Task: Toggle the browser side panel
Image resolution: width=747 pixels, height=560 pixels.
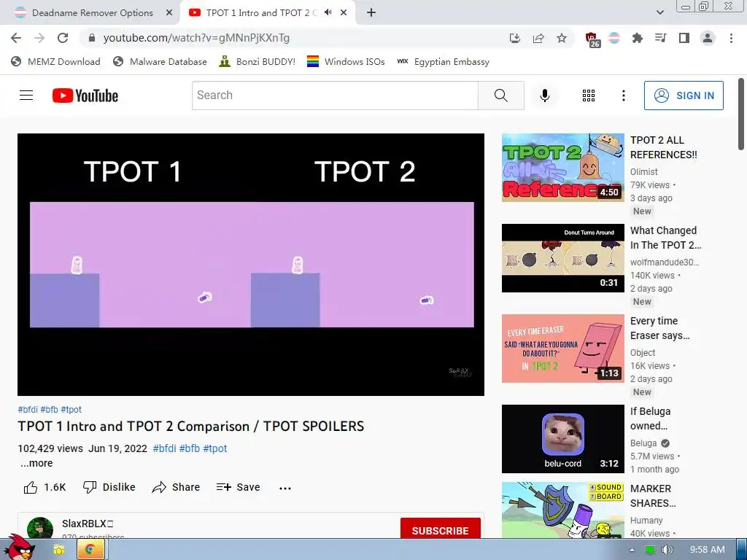Action: tap(684, 38)
